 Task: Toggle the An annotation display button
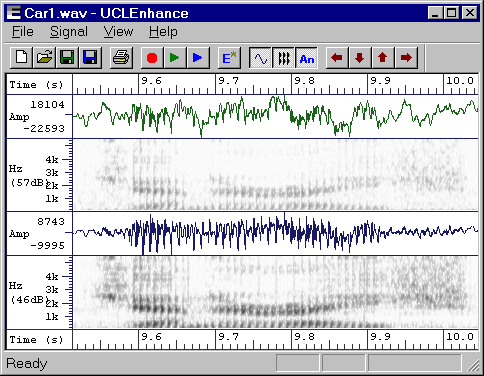coord(307,58)
